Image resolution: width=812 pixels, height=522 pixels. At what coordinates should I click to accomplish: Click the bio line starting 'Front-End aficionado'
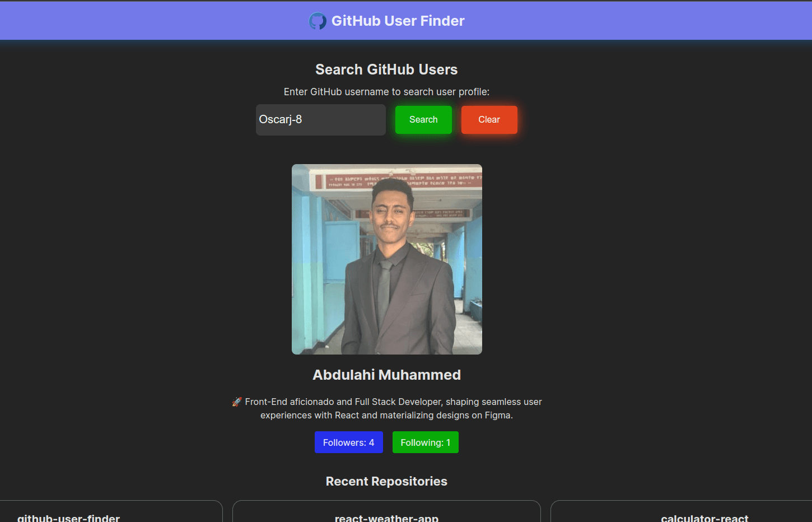tap(393, 402)
